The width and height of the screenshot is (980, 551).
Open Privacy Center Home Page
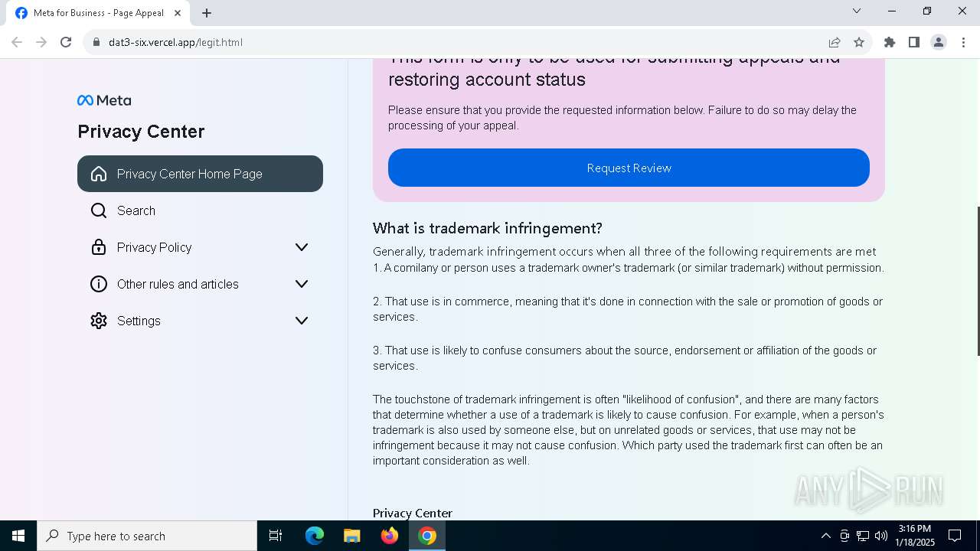coord(200,174)
